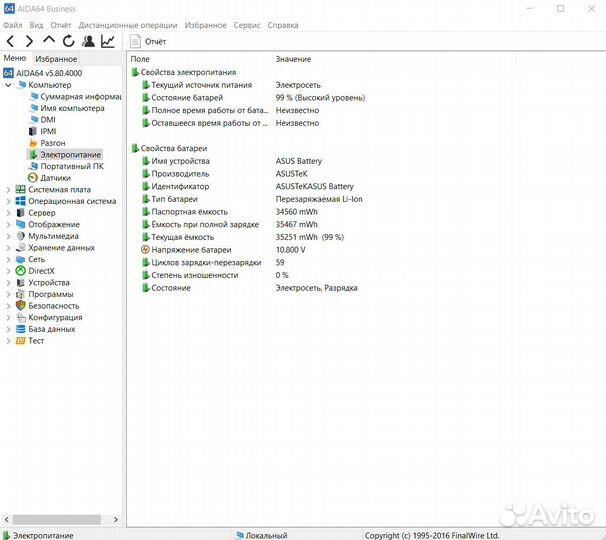Image resolution: width=606 pixels, height=540 pixels.
Task: Click the Системная плата board icon
Action: coord(20,189)
